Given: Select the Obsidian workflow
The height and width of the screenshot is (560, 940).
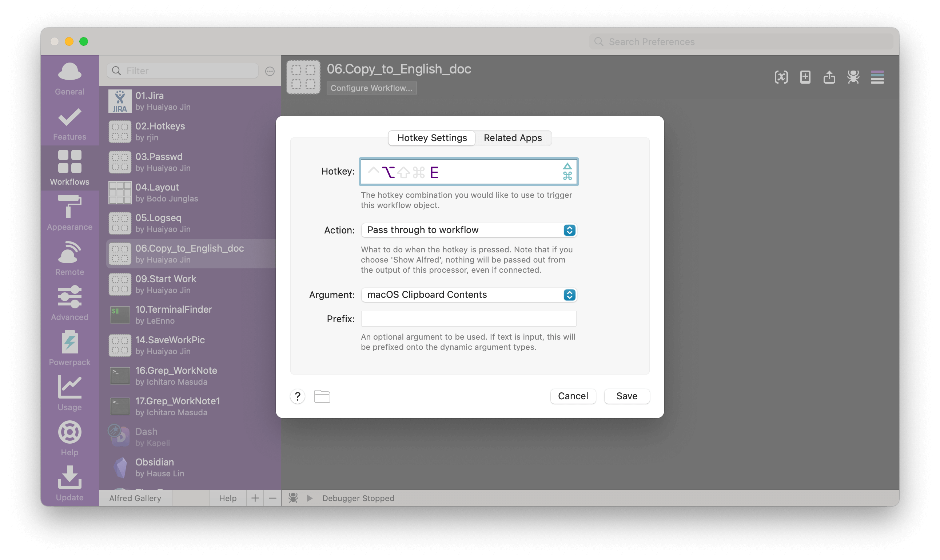Looking at the screenshot, I should tap(191, 468).
